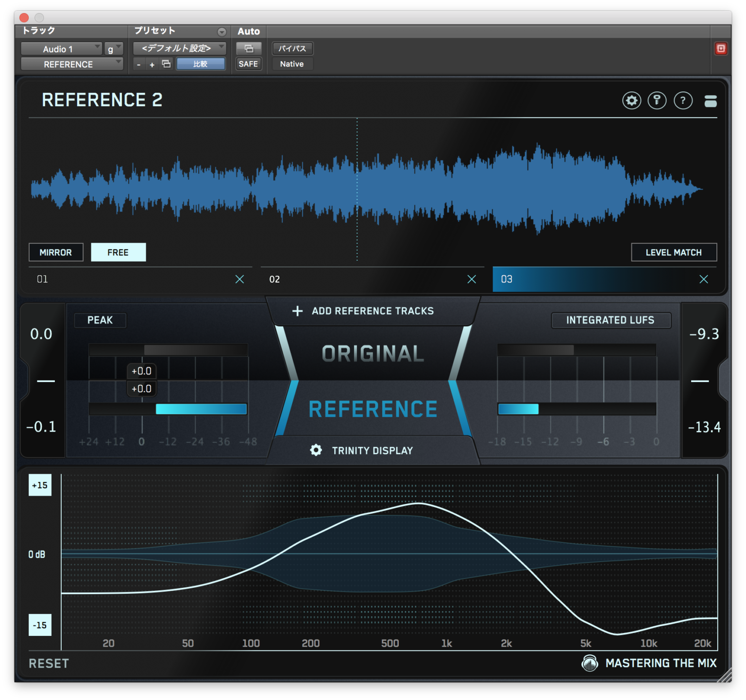Viewport: 746px width, 700px height.
Task: Click the window resize icon next to help
Action: [x=710, y=101]
